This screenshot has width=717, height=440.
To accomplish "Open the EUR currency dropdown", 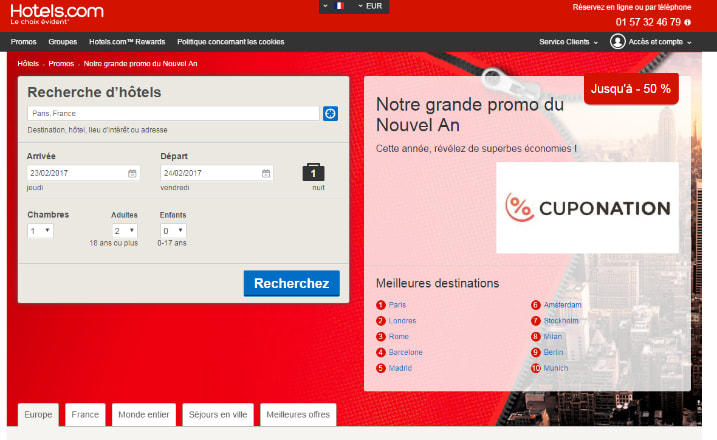I will pyautogui.click(x=370, y=6).
